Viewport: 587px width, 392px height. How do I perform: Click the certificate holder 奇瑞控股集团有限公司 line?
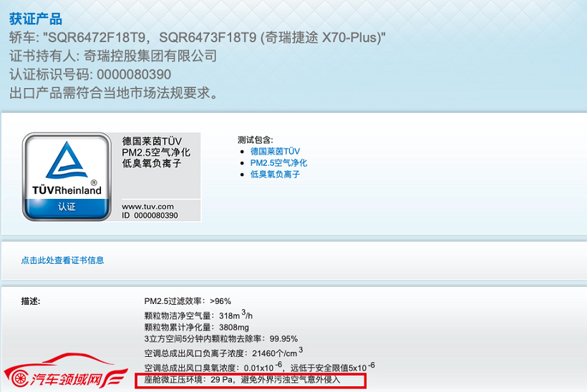pos(113,56)
